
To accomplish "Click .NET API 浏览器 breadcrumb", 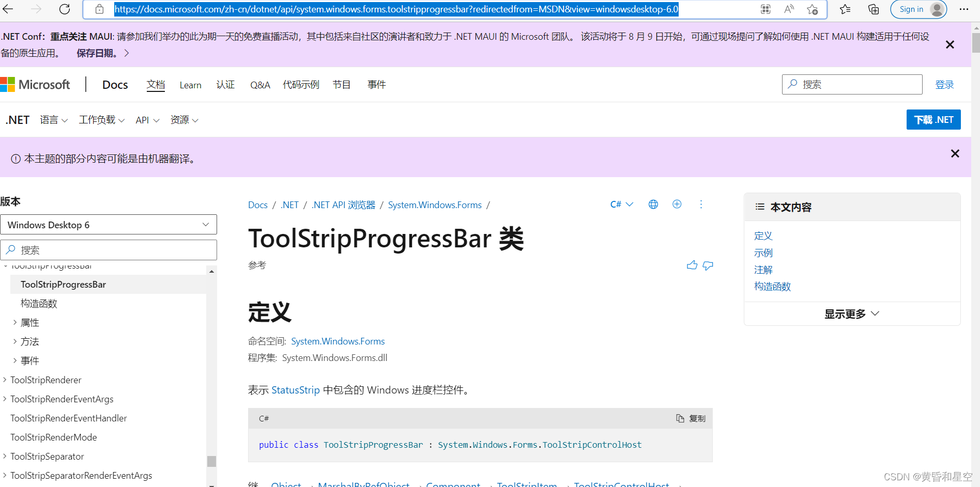I will 343,205.
